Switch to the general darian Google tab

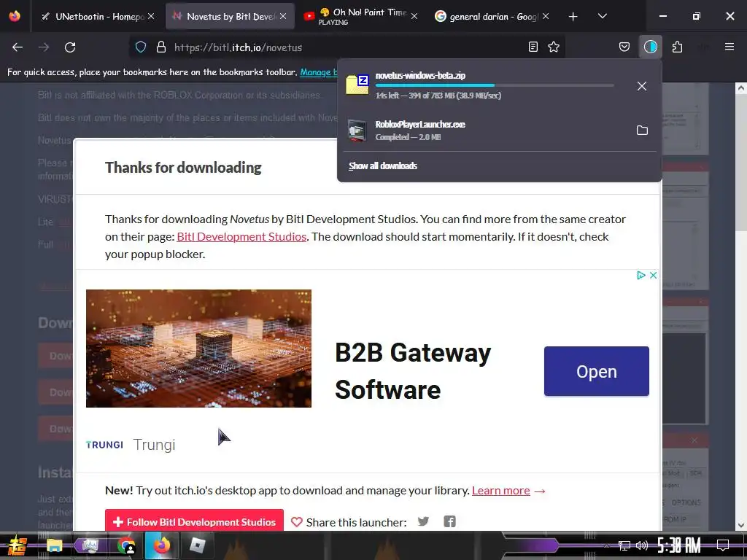tap(492, 17)
